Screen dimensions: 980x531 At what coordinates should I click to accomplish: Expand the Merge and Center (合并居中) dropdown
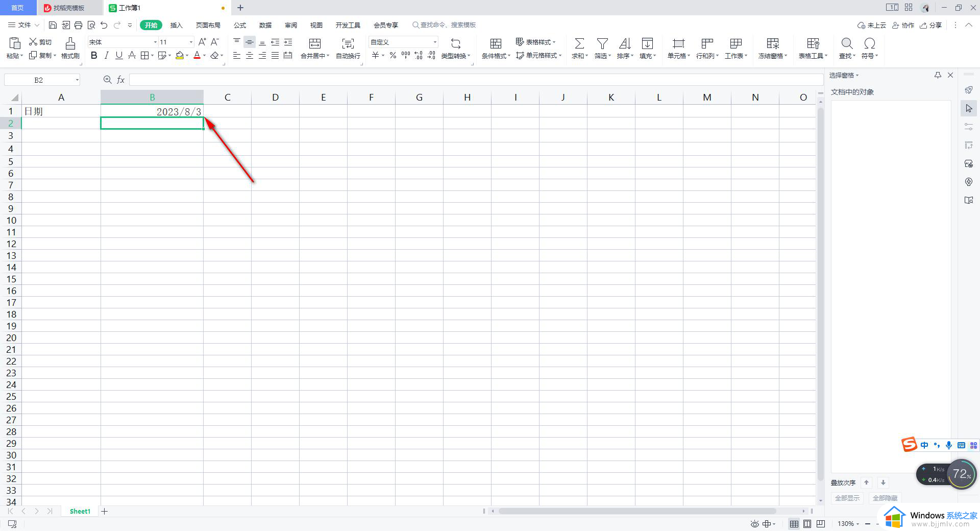[x=328, y=56]
